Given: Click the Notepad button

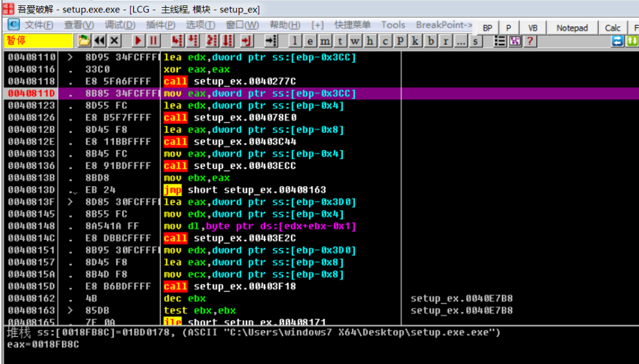Looking at the screenshot, I should pyautogui.click(x=572, y=28).
